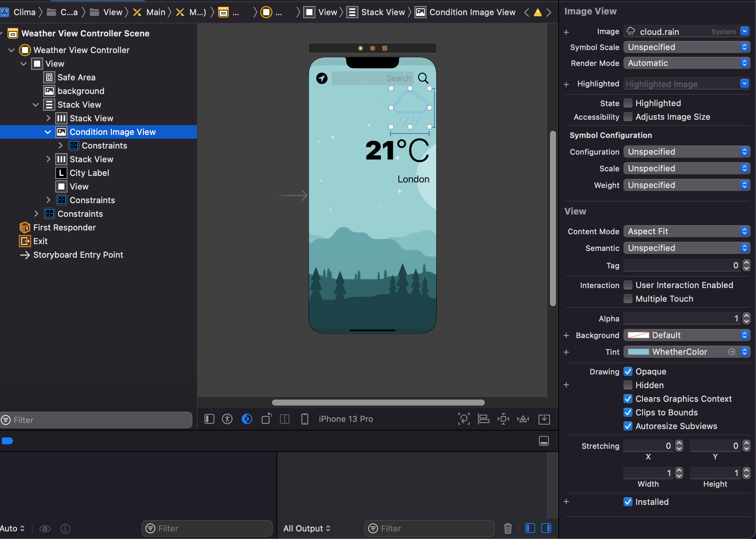Click the Add New Constraints icon
Viewport: 756px width, 539px height.
pyautogui.click(x=503, y=419)
